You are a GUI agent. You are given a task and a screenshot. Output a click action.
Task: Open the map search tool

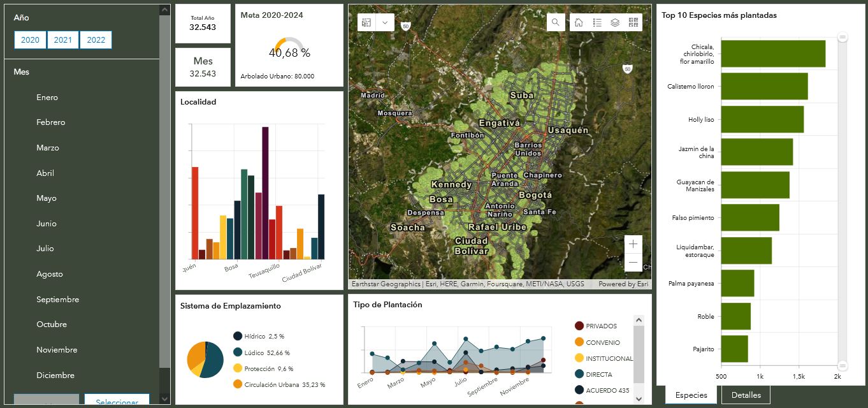click(x=555, y=22)
